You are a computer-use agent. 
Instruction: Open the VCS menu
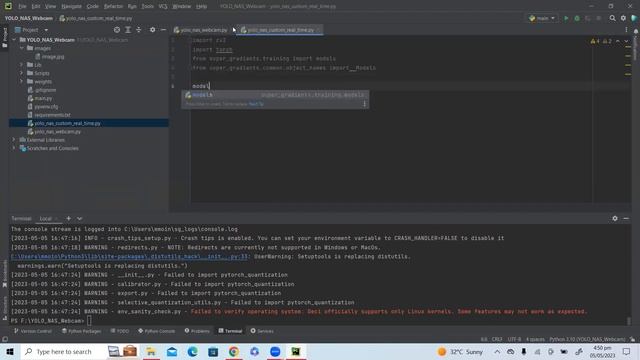162,6
